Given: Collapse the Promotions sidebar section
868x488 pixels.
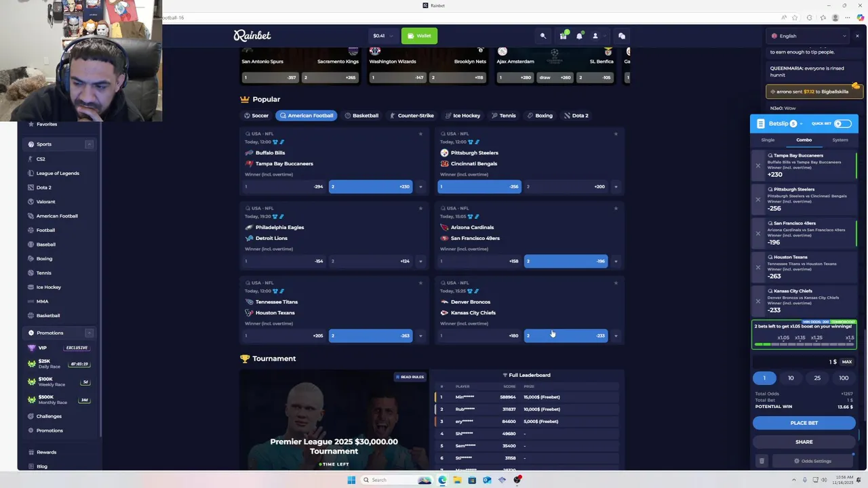Looking at the screenshot, I should pos(89,333).
